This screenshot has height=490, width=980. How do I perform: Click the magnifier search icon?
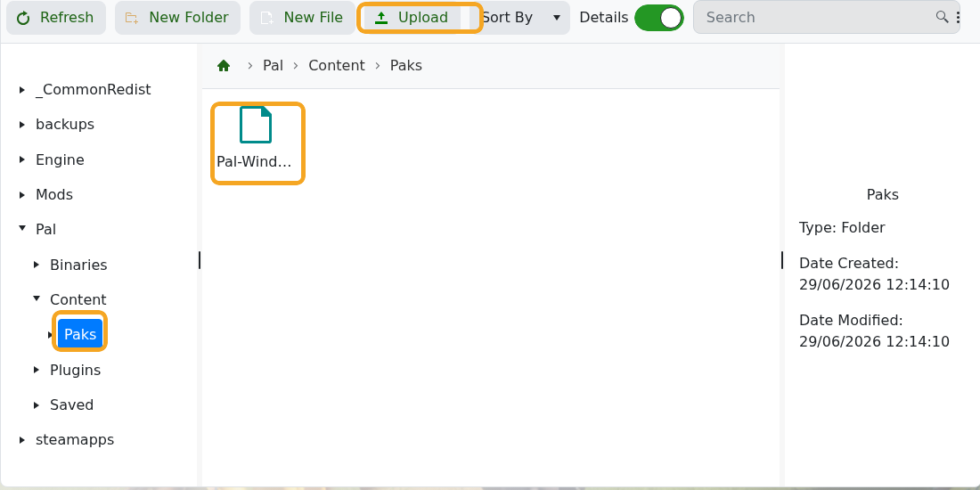[x=942, y=17]
